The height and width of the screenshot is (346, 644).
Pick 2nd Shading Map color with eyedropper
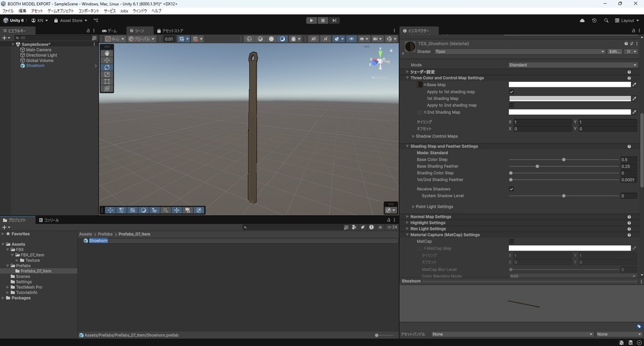(x=635, y=112)
